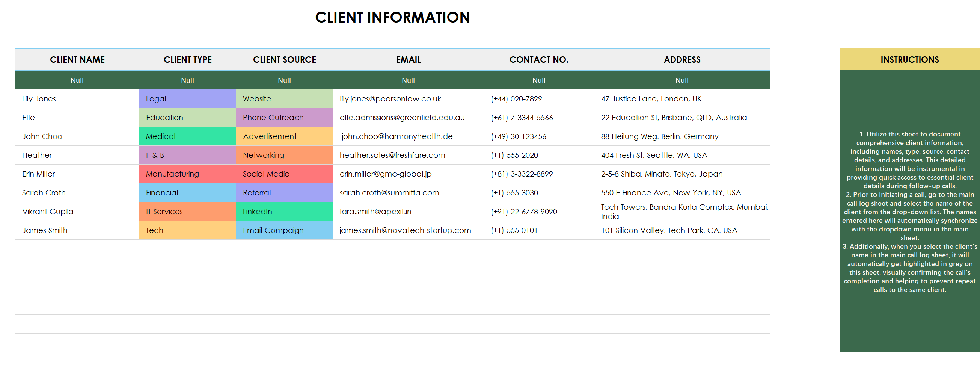This screenshot has width=980, height=390.
Task: Click the F & B client type cell
Action: (x=188, y=156)
